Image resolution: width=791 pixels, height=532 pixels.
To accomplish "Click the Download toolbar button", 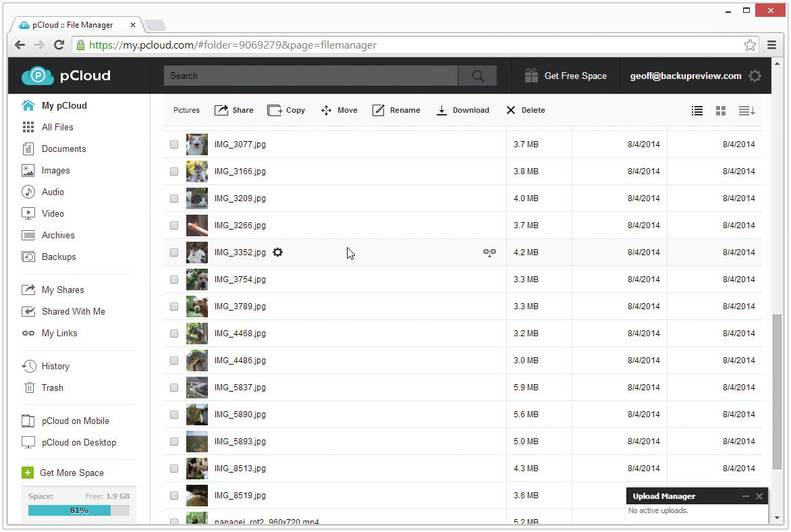I will coord(462,110).
